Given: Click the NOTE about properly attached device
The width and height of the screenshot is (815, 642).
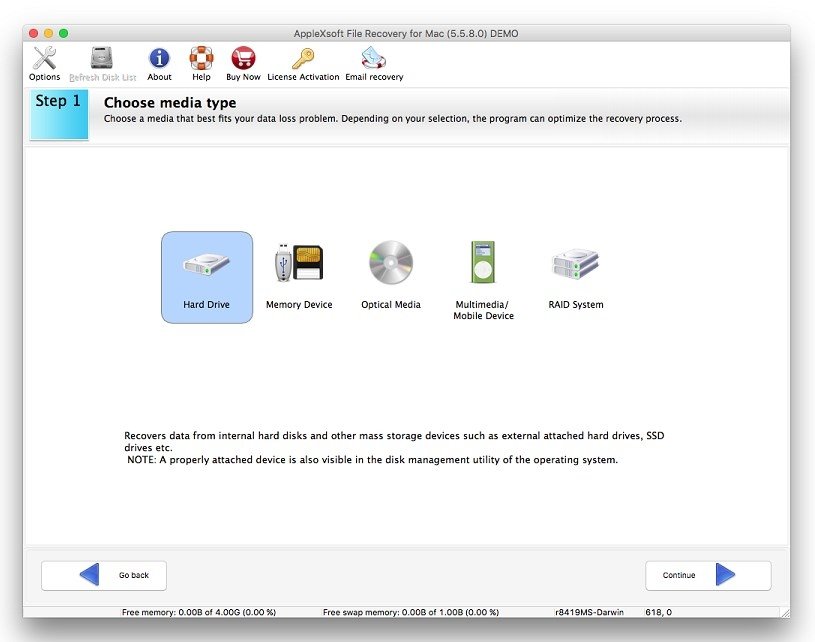Looking at the screenshot, I should [x=373, y=460].
